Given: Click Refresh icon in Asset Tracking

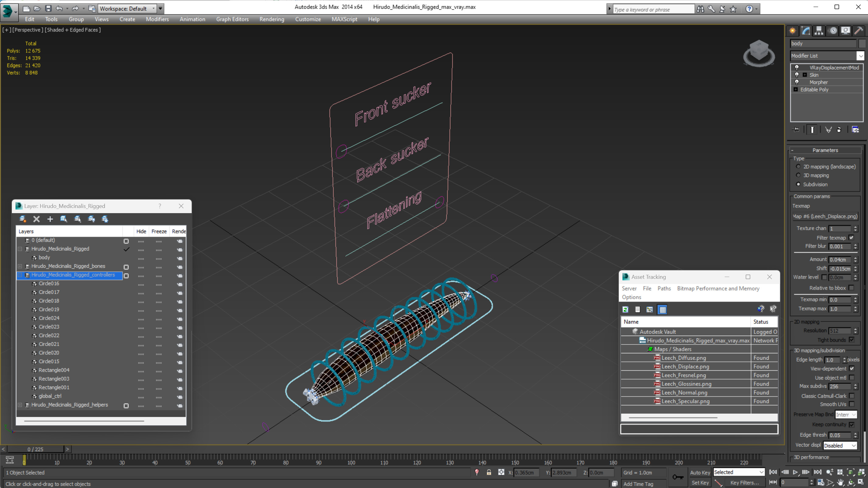Looking at the screenshot, I should tap(626, 309).
